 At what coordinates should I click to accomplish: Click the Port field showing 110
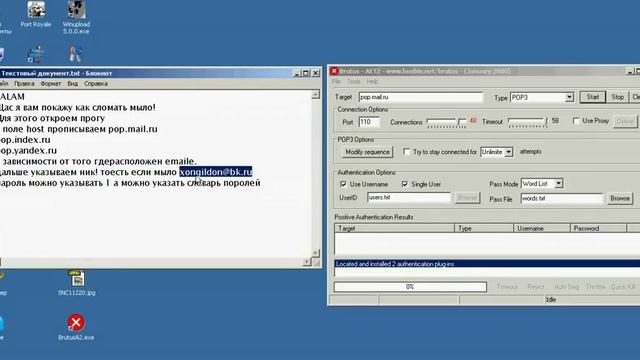click(369, 122)
